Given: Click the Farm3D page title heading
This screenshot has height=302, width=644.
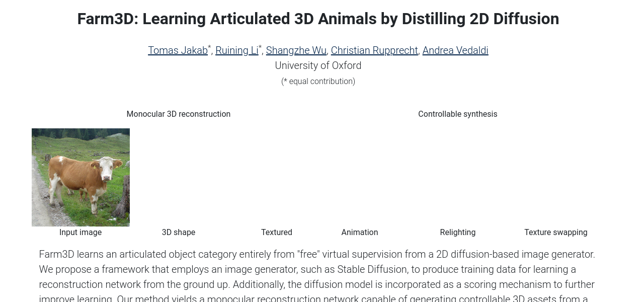Looking at the screenshot, I should (x=318, y=19).
